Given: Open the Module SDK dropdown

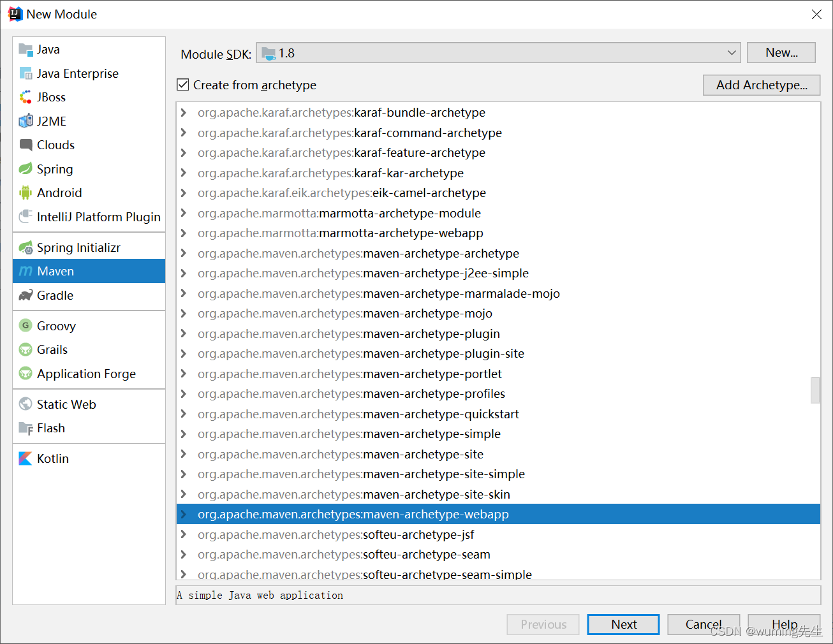Looking at the screenshot, I should 732,53.
